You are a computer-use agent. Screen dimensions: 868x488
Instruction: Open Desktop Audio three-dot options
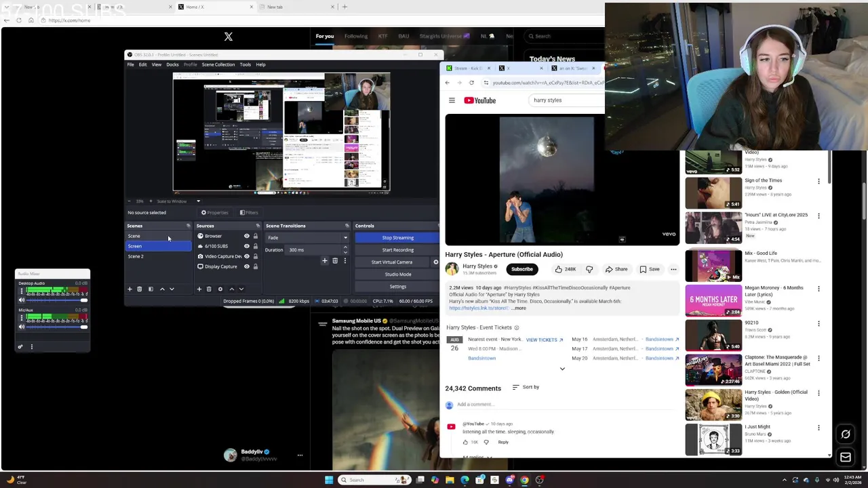coord(21,292)
